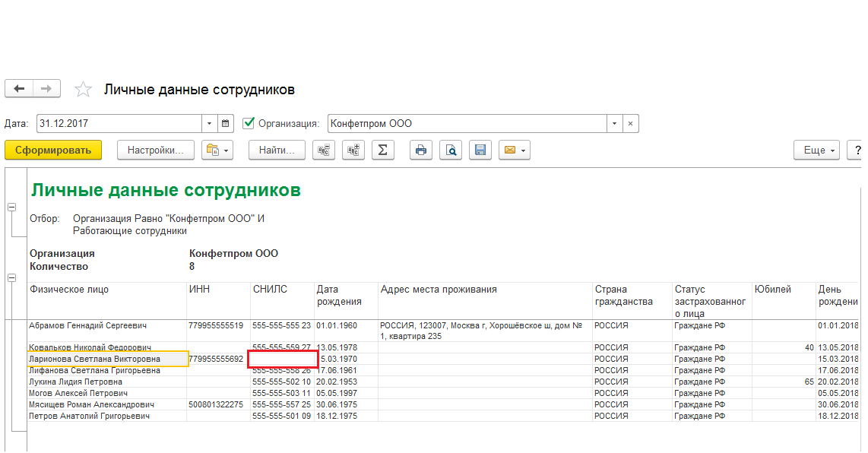Save the report with diskette icon
The height and width of the screenshot is (453, 868).
pos(480,150)
